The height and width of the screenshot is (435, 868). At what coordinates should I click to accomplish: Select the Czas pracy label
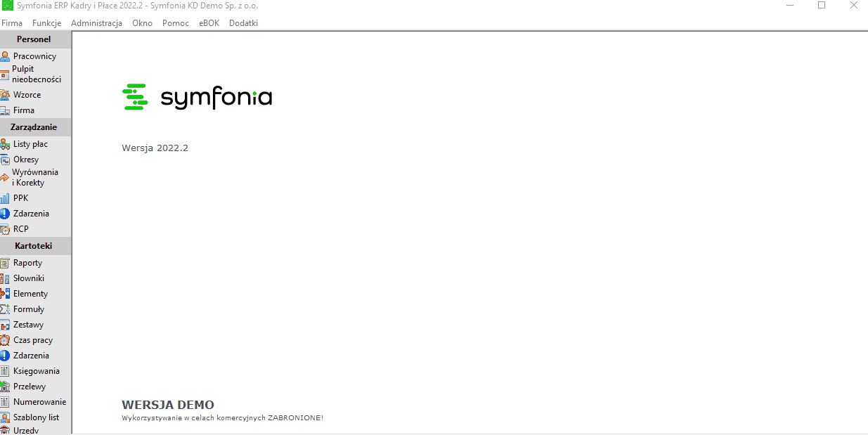point(33,340)
